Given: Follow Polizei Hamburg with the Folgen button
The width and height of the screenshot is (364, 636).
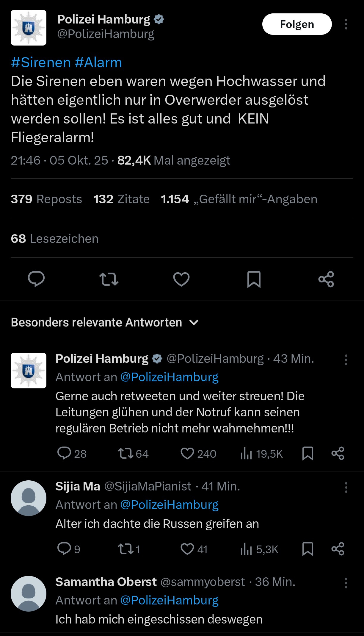Looking at the screenshot, I should pyautogui.click(x=297, y=24).
